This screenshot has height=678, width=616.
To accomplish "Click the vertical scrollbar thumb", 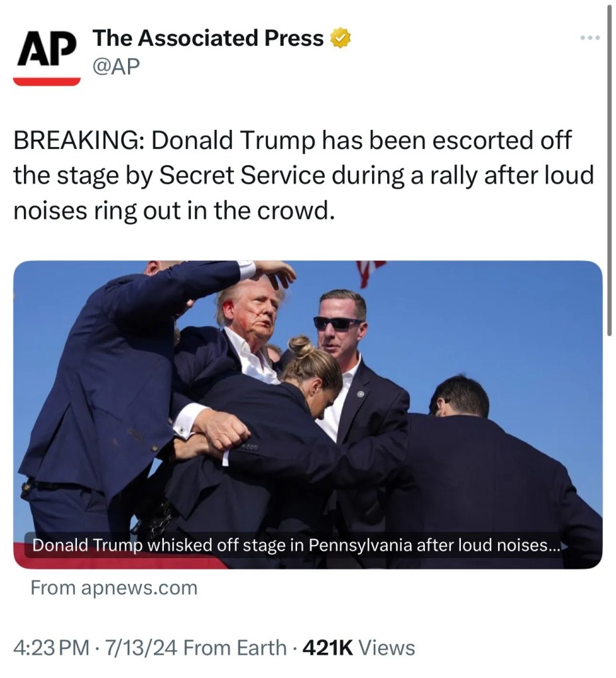I will click(609, 166).
